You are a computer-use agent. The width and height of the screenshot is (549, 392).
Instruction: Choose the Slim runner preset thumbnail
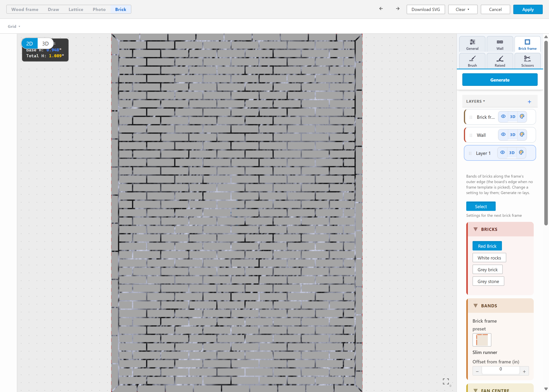point(482,340)
